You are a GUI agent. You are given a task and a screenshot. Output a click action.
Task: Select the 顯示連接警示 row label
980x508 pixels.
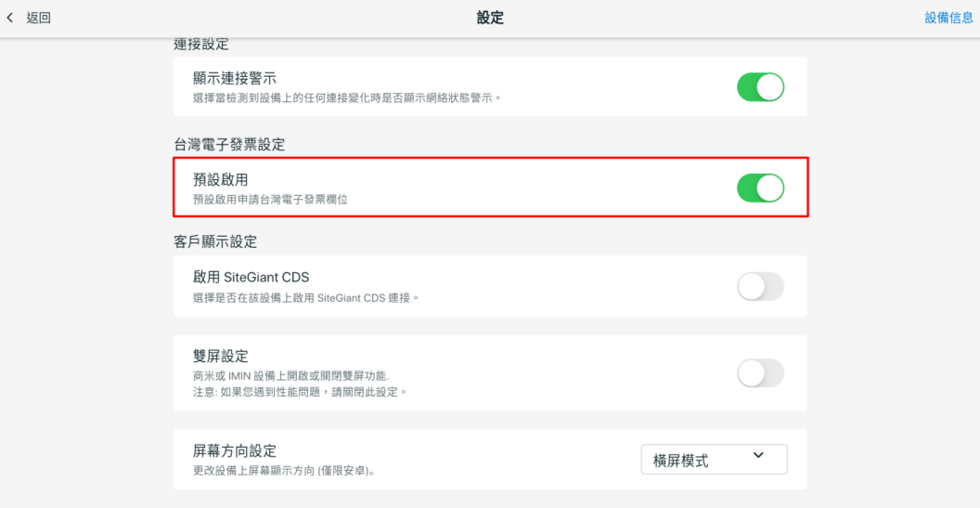(235, 78)
